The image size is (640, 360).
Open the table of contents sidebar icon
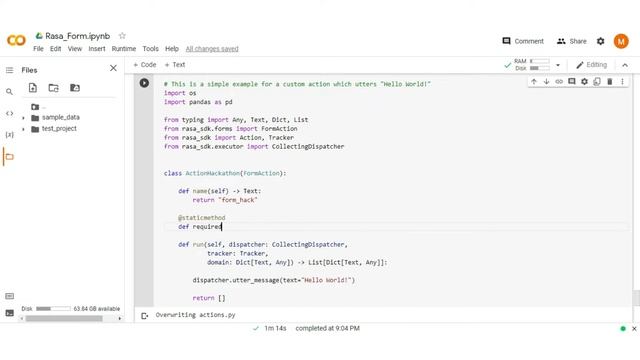coord(9,70)
